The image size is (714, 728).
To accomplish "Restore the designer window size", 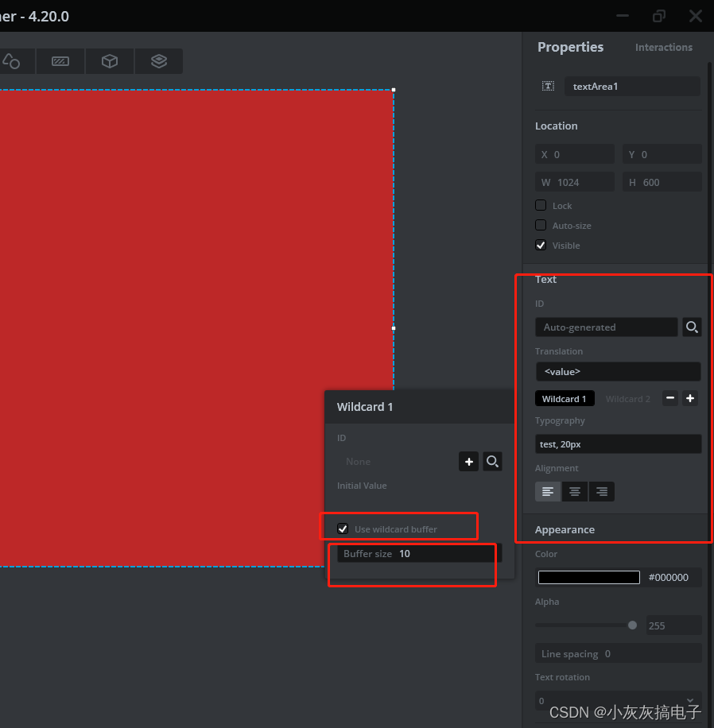I will point(658,16).
